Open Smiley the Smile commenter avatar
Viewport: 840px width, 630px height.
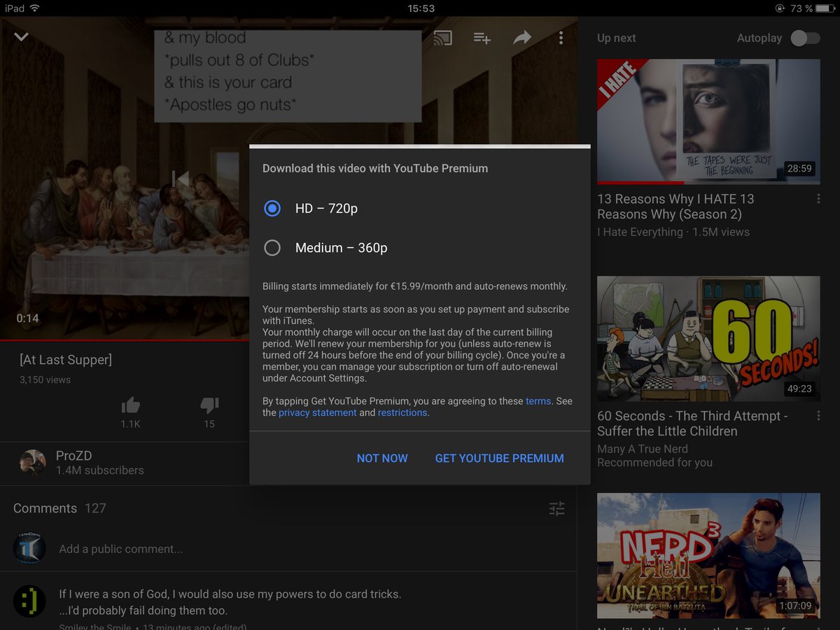pyautogui.click(x=29, y=603)
